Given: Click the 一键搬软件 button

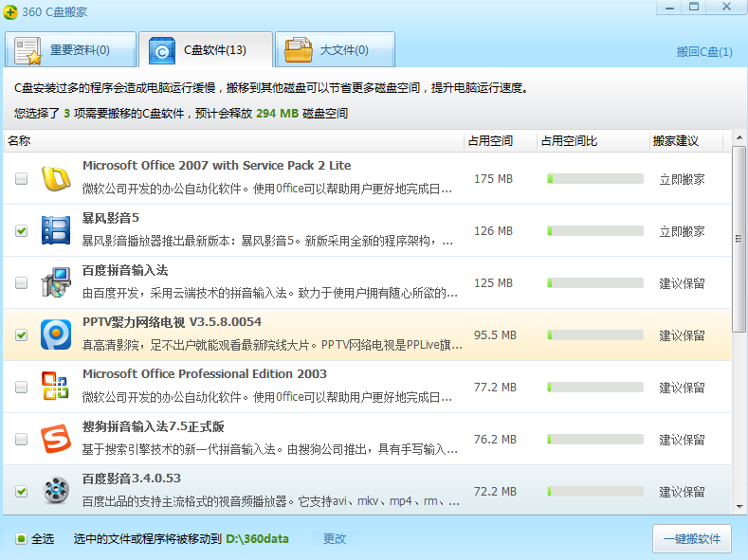Looking at the screenshot, I should tap(692, 538).
